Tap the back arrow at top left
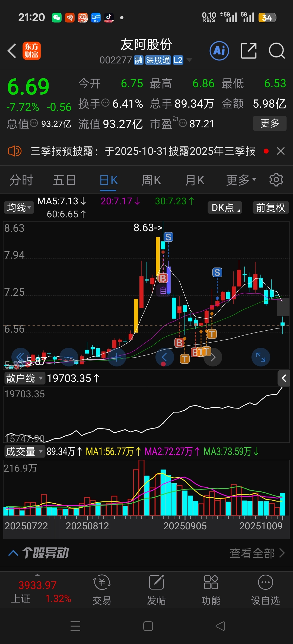 [x=12, y=51]
